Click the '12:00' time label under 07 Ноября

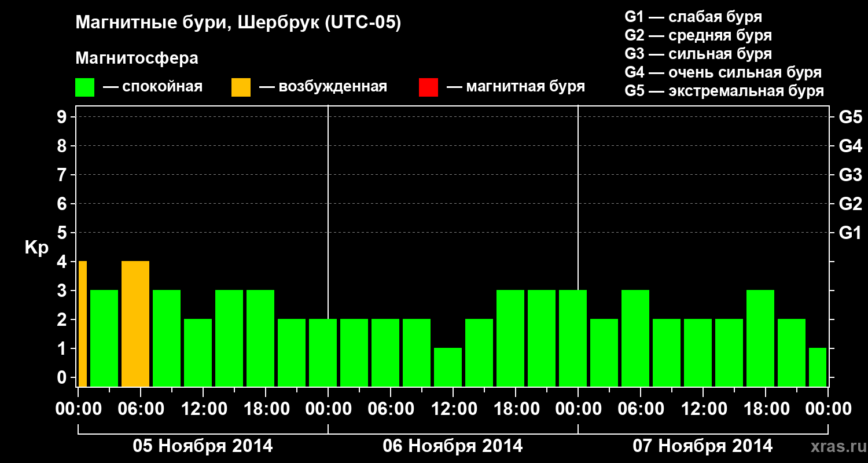click(703, 409)
